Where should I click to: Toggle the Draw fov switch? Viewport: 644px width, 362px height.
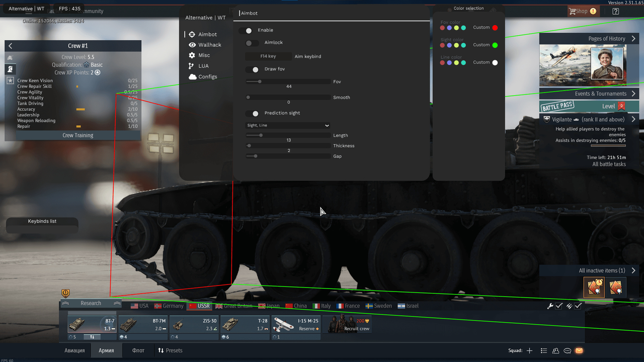[x=252, y=69]
